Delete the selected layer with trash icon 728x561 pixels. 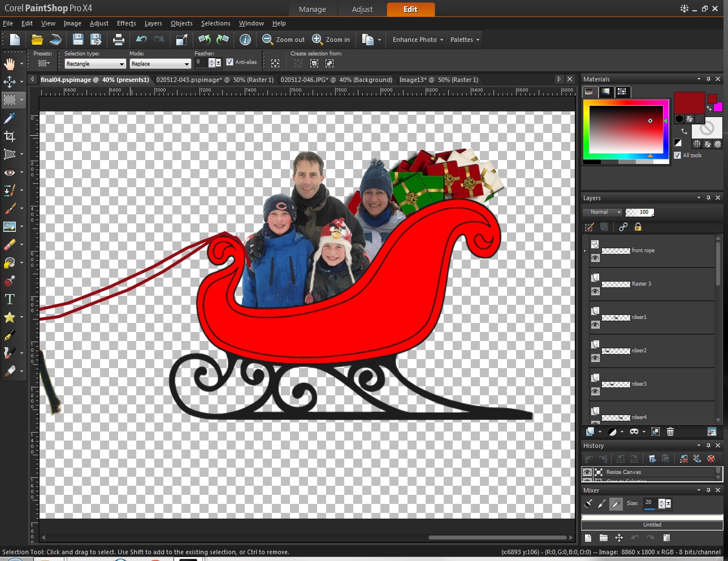670,431
